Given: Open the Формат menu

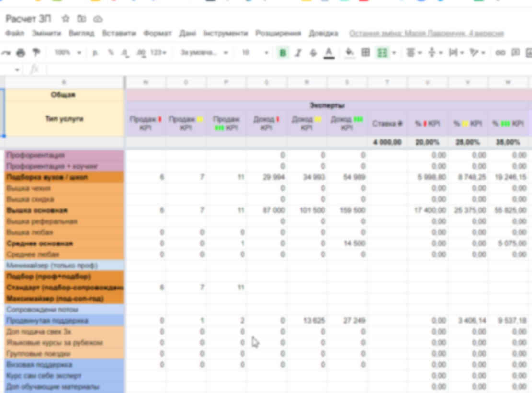Looking at the screenshot, I should click(x=157, y=33).
